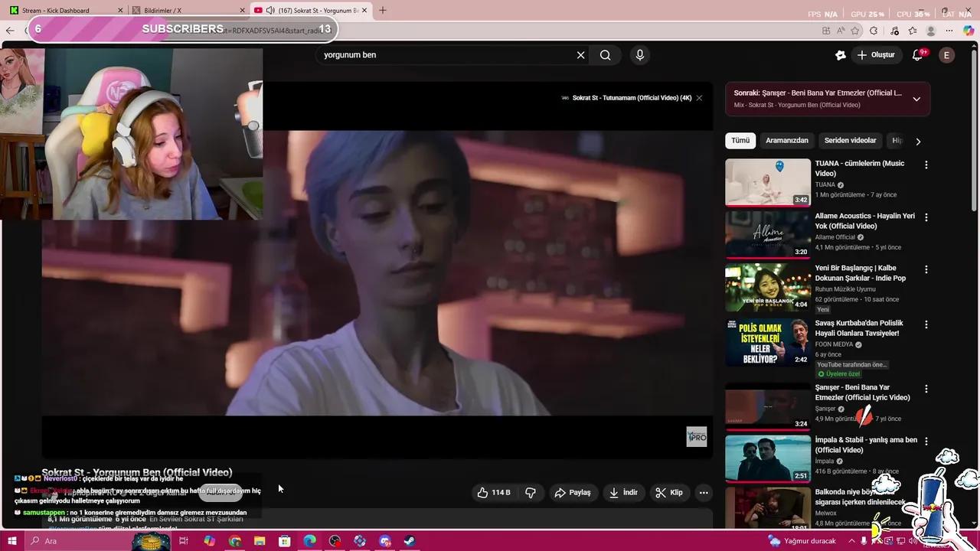Open options menu for Beni Bana Yar Etmezler
This screenshot has height=551, width=980.
(x=926, y=389)
